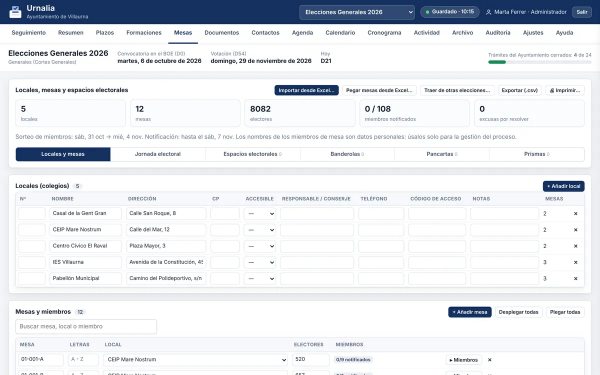Remove the CEIP Mare Nostrum local row
Image resolution: width=600 pixels, height=375 pixels.
pos(576,230)
